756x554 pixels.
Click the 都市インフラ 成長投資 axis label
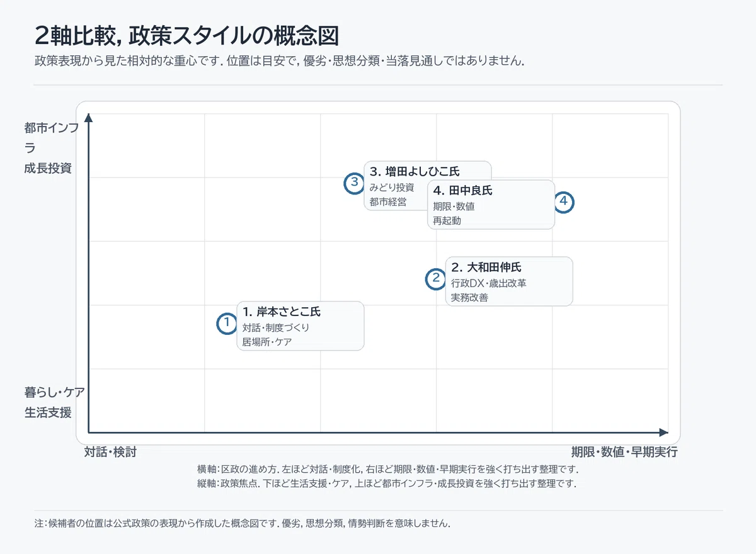point(52,148)
